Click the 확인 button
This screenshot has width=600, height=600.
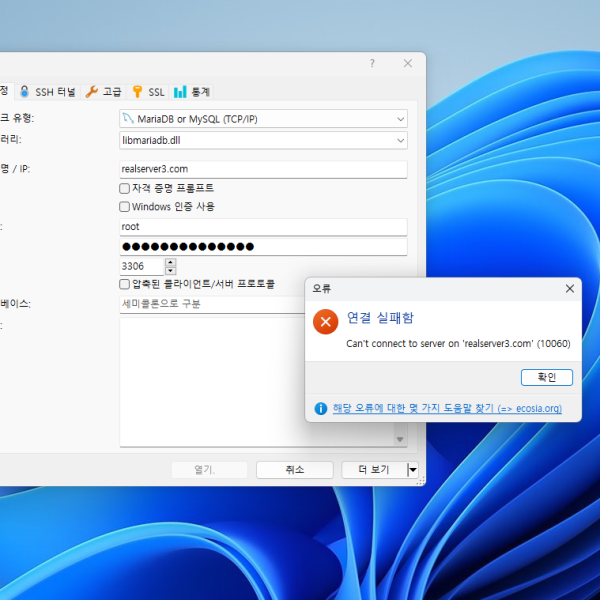(546, 377)
